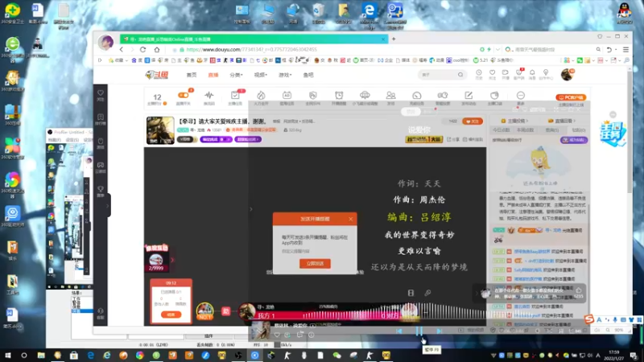Click the game controller icon in left sidebar
Viewport: 644px width, 362px height.
(x=100, y=165)
